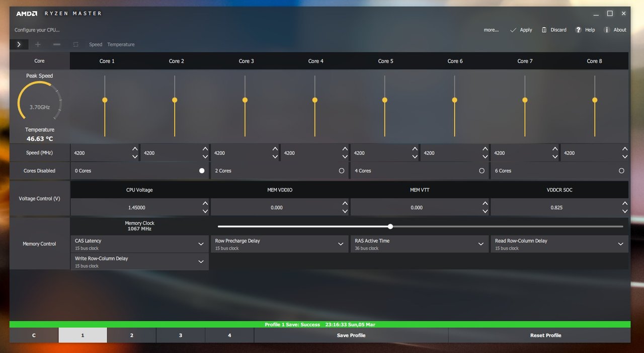This screenshot has width=644, height=353.
Task: Select 0 Cores disabled radio option
Action: point(202,170)
